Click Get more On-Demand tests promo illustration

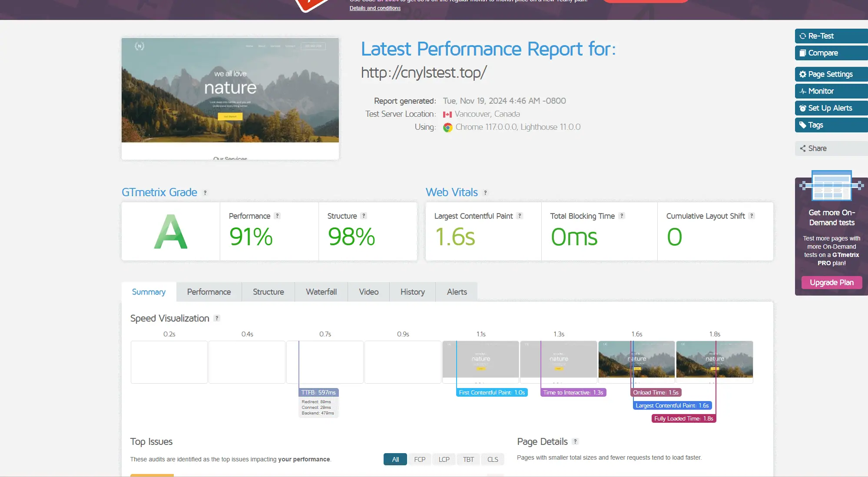point(832,186)
